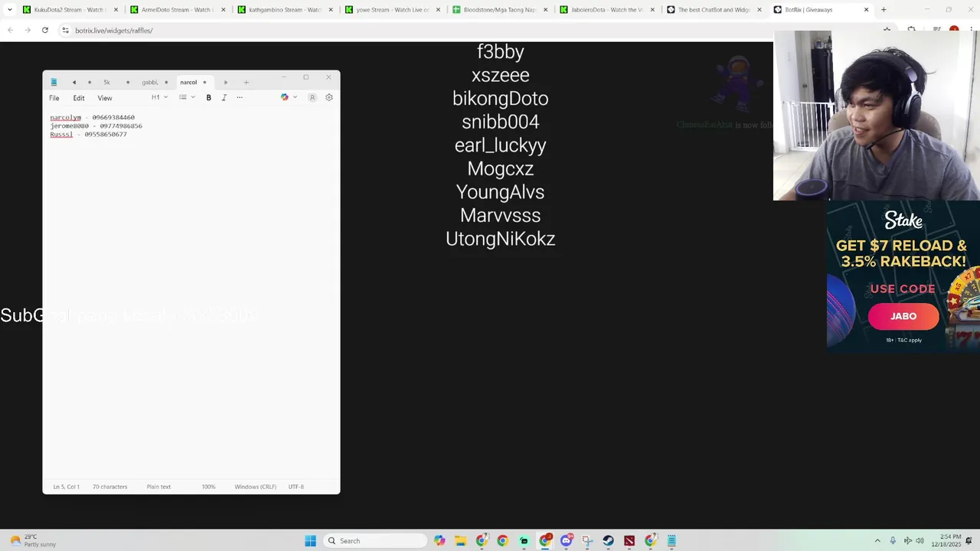Click raffle entrant UtongNiKokz
This screenshot has height=551, width=980.
click(501, 239)
